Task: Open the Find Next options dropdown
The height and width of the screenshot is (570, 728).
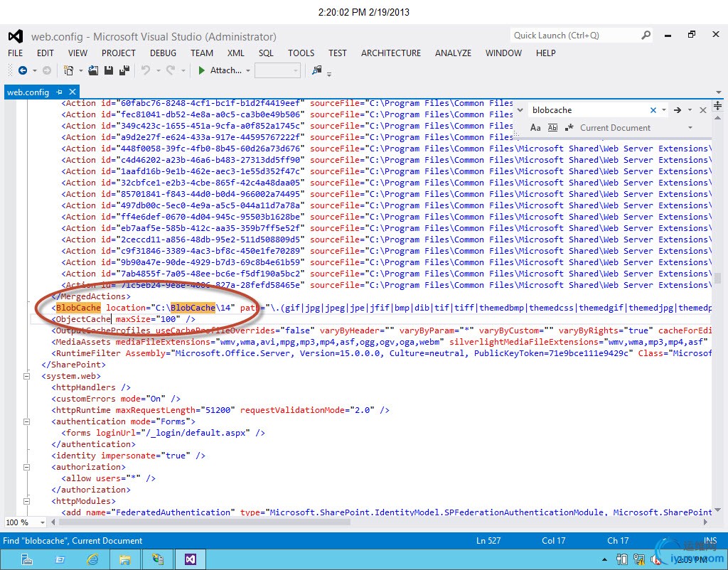Action: [x=690, y=110]
